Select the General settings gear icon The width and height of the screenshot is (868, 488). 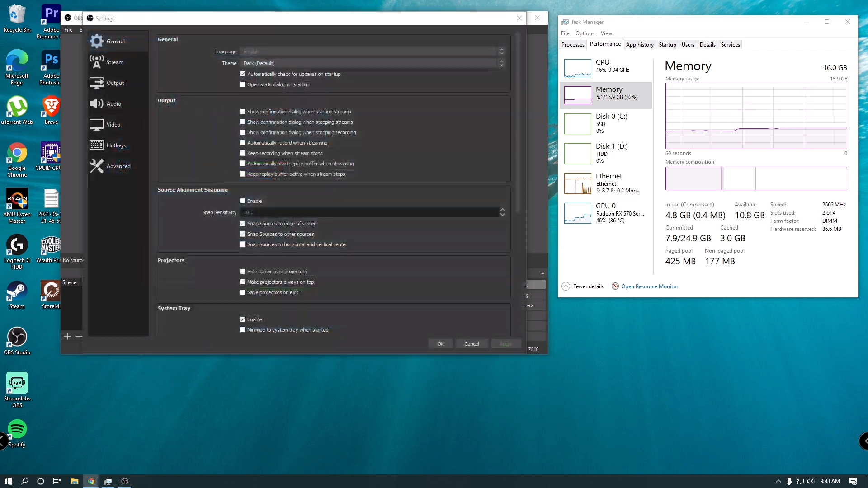96,41
